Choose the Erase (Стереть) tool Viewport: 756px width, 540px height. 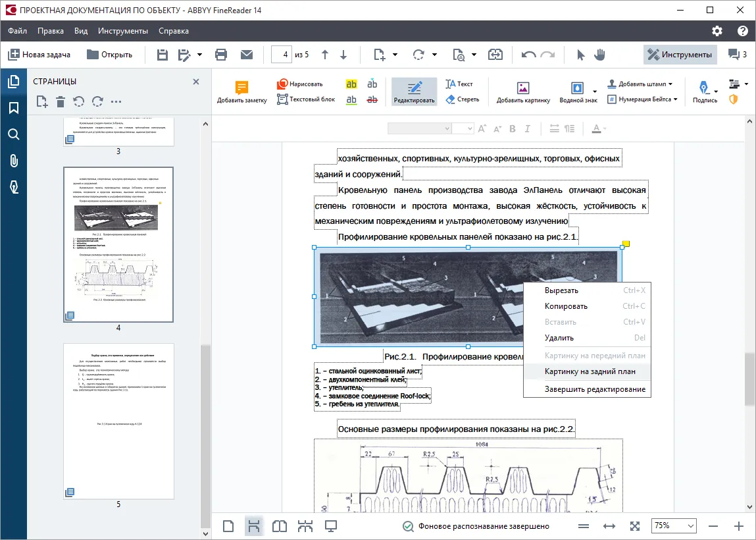pyautogui.click(x=463, y=99)
